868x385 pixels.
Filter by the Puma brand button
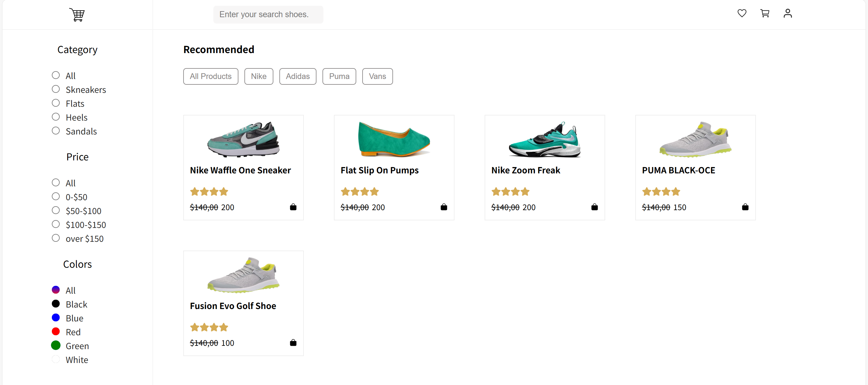pyautogui.click(x=339, y=77)
